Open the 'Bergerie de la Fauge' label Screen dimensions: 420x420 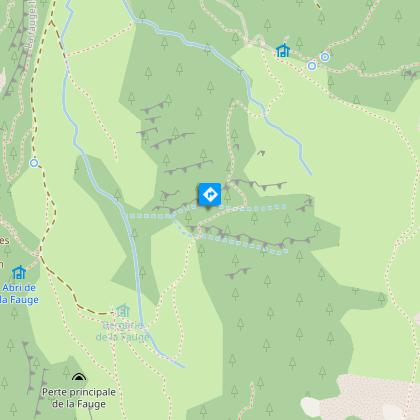(x=122, y=331)
